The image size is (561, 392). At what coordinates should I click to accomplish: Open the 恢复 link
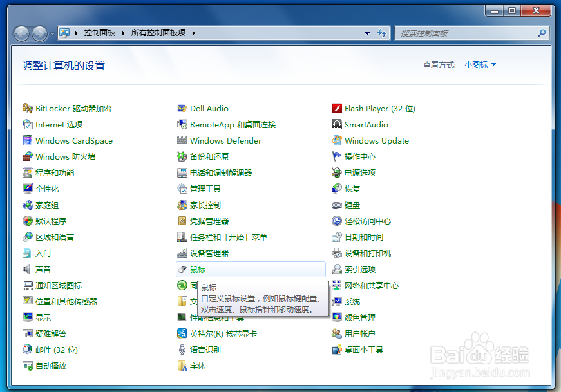click(352, 189)
